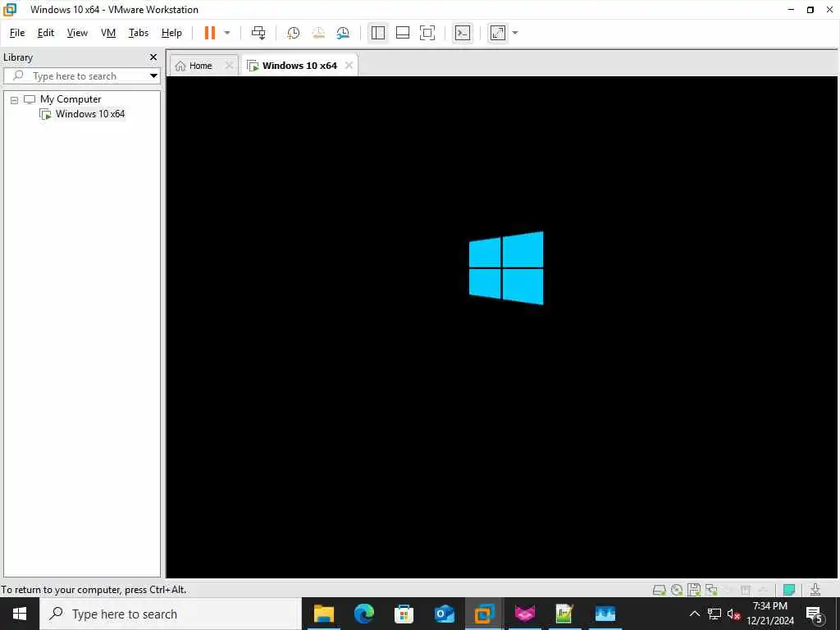The width and height of the screenshot is (840, 630).
Task: Click the teal message log icon in status bar
Action: 789,590
